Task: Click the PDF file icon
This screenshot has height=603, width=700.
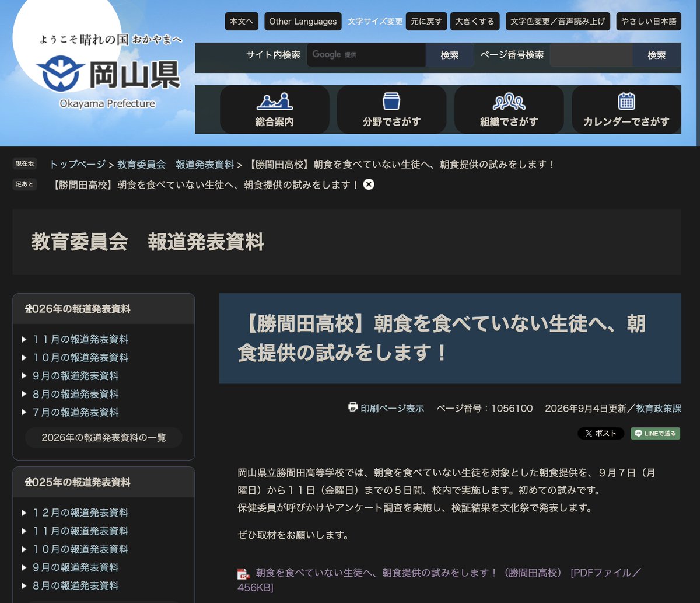Action: click(x=243, y=574)
